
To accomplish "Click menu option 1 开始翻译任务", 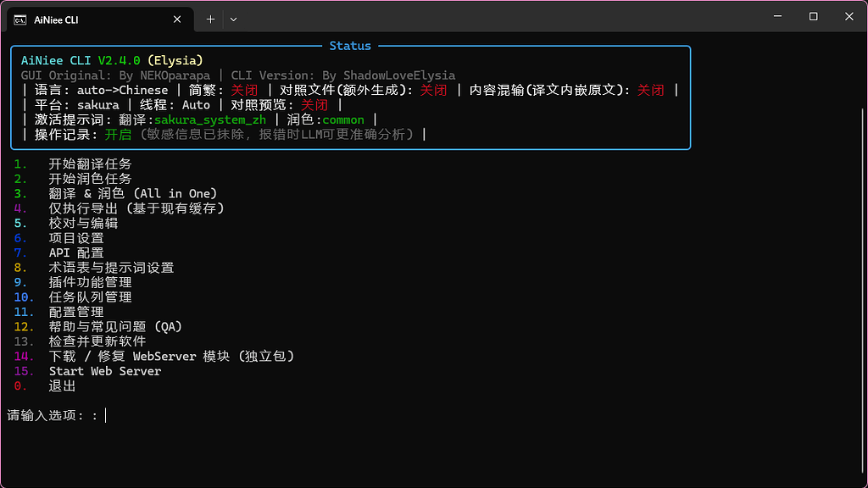I will [73, 164].
